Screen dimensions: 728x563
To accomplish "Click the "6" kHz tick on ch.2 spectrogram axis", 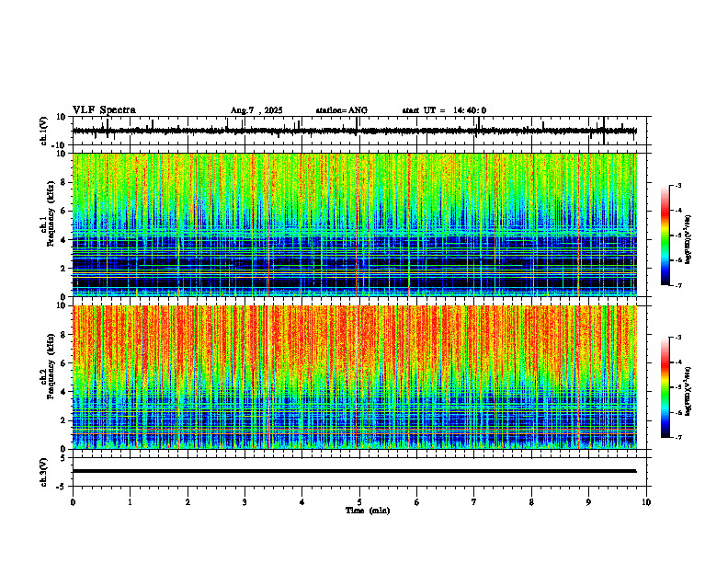I will point(64,363).
